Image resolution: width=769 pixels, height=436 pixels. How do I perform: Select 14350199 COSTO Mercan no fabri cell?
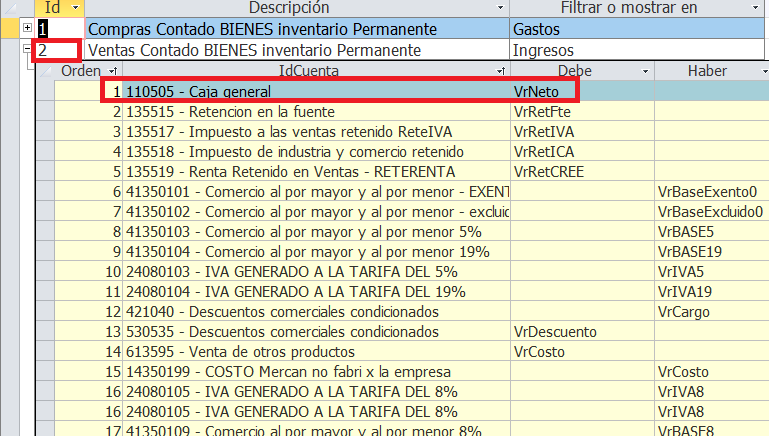coord(316,371)
